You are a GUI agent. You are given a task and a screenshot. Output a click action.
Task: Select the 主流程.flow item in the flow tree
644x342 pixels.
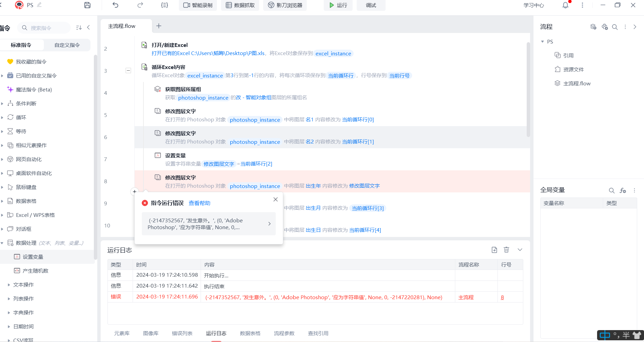coord(576,83)
